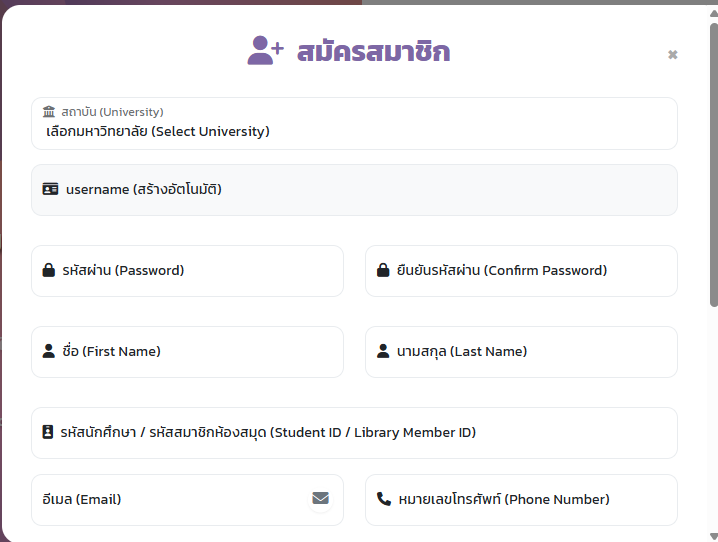Click the lock icon in Confirm Password field
This screenshot has width=718, height=542.
[x=383, y=270]
